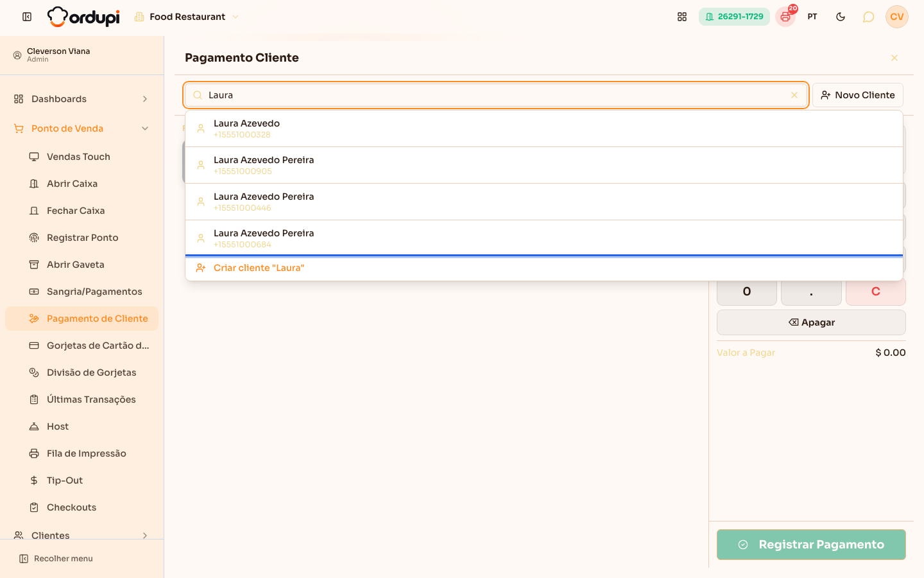Open the Food Restaurant selector dropdown
Viewport: 924px width, 578px height.
187,17
